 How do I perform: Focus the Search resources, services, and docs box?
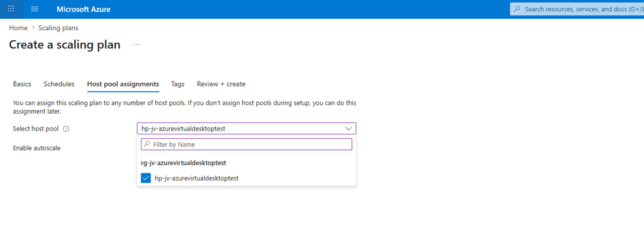pyautogui.click(x=577, y=9)
